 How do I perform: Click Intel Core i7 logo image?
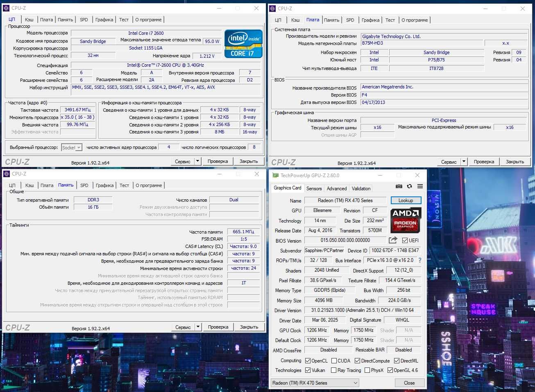[243, 43]
